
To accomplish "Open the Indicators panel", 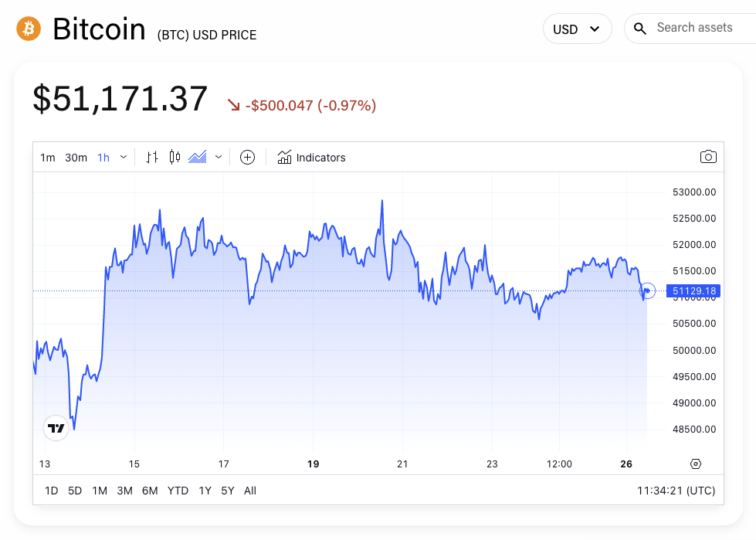I will click(311, 157).
